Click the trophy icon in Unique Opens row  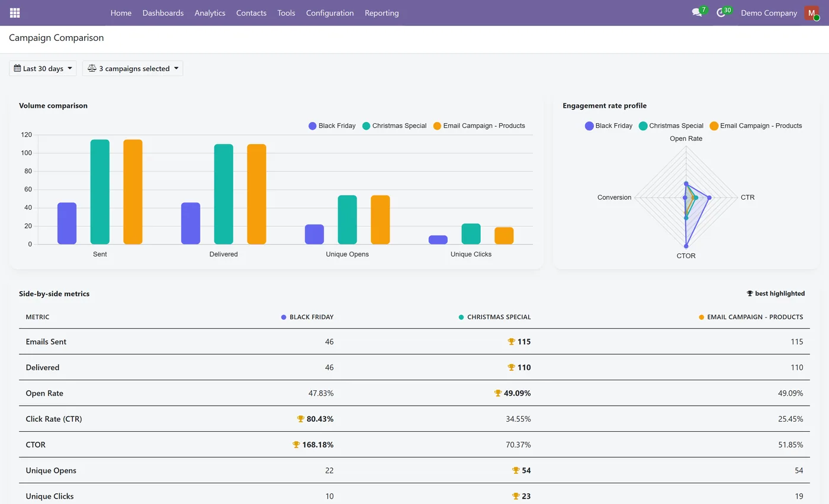tap(516, 470)
